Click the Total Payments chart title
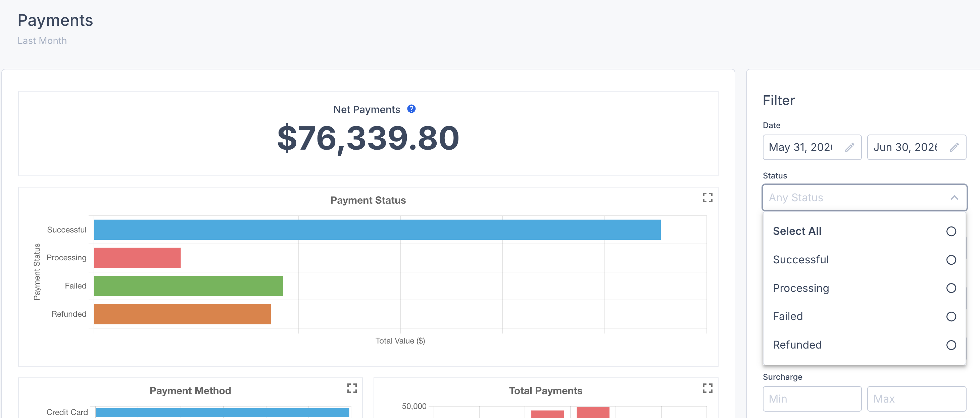 (545, 390)
